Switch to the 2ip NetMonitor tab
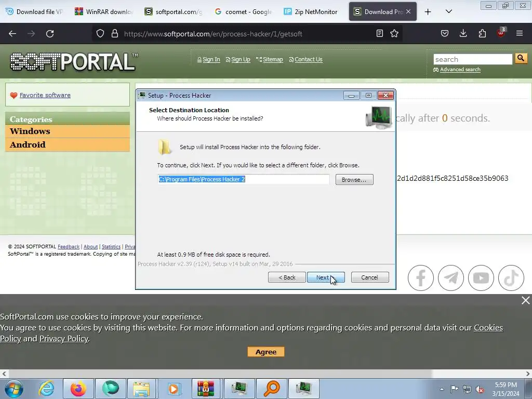 point(311,12)
